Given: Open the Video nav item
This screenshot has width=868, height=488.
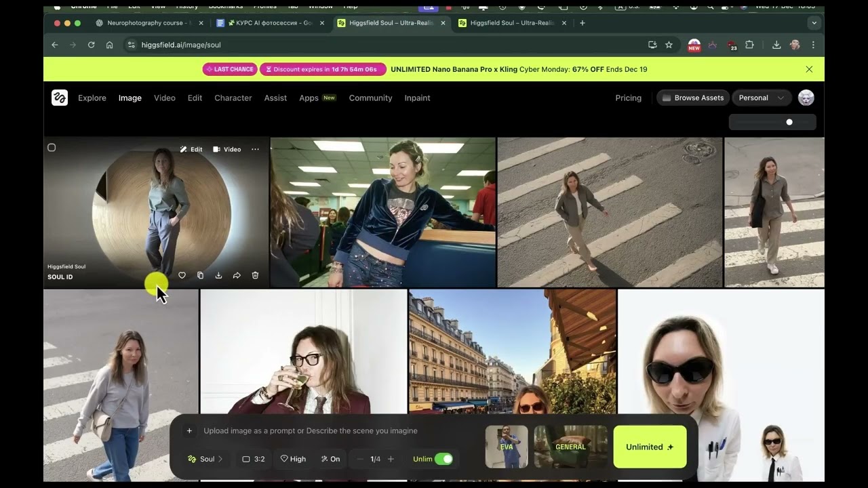Looking at the screenshot, I should coord(165,98).
